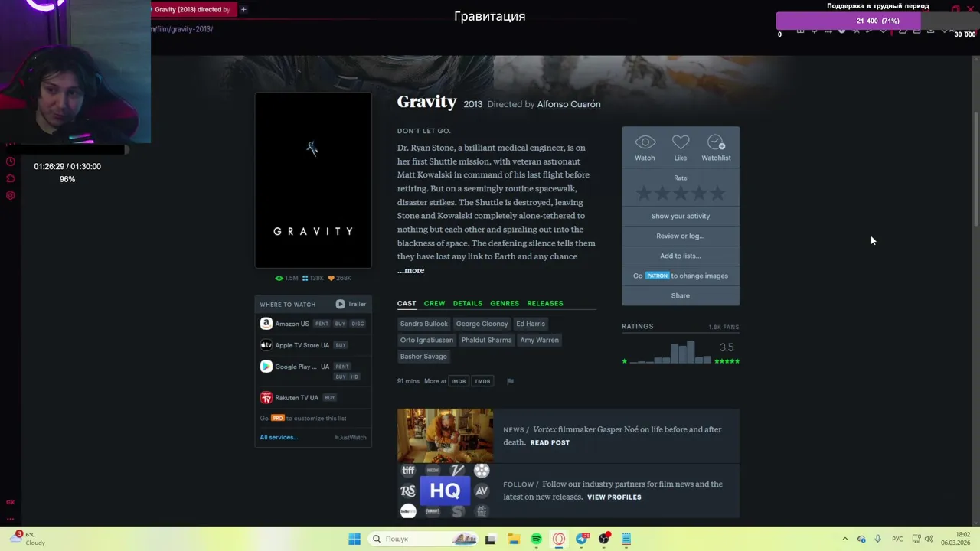The width and height of the screenshot is (980, 551).
Task: Open Amy Warren cast page
Action: [539, 340]
